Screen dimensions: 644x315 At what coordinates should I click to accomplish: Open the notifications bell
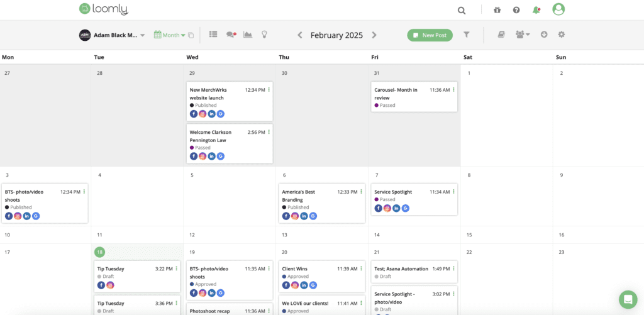pyautogui.click(x=536, y=10)
